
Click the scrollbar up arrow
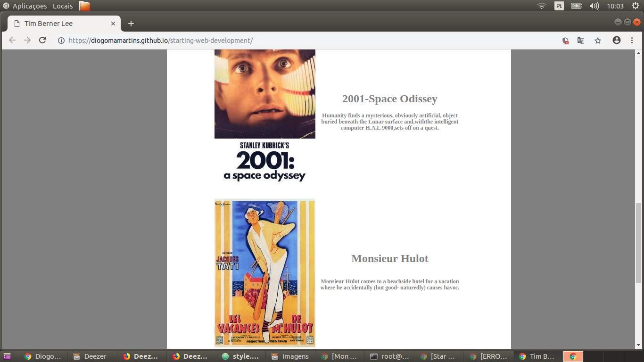click(x=639, y=53)
